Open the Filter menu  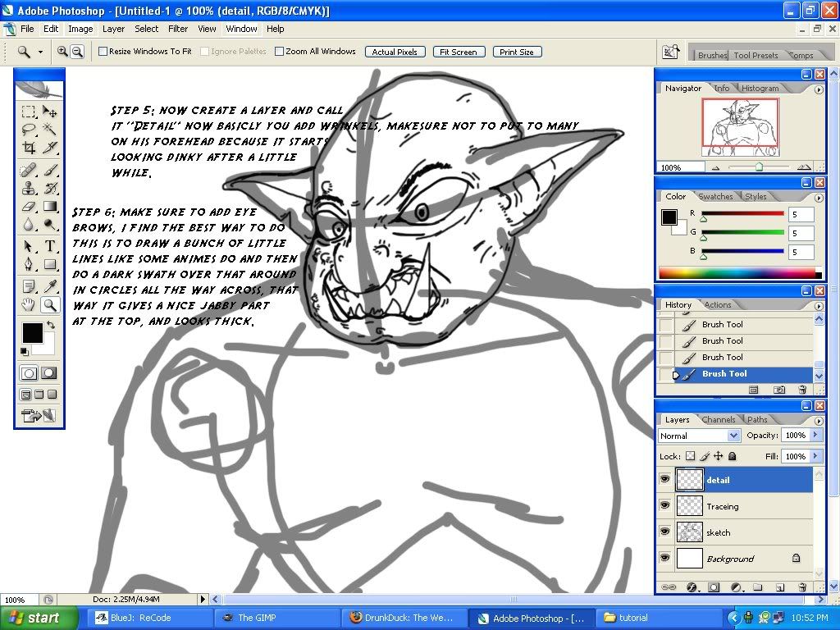(x=178, y=29)
